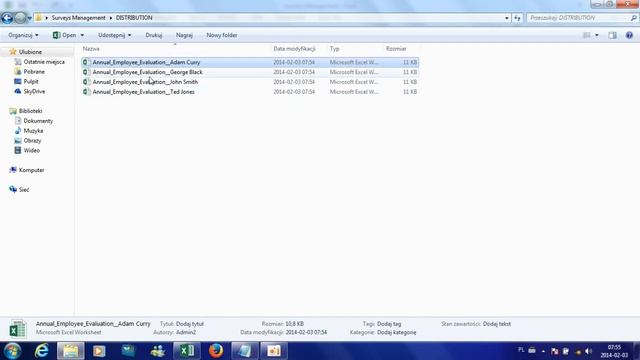Switch to Excel on the taskbar
Viewport: 640px width, 360px height.
click(x=187, y=351)
